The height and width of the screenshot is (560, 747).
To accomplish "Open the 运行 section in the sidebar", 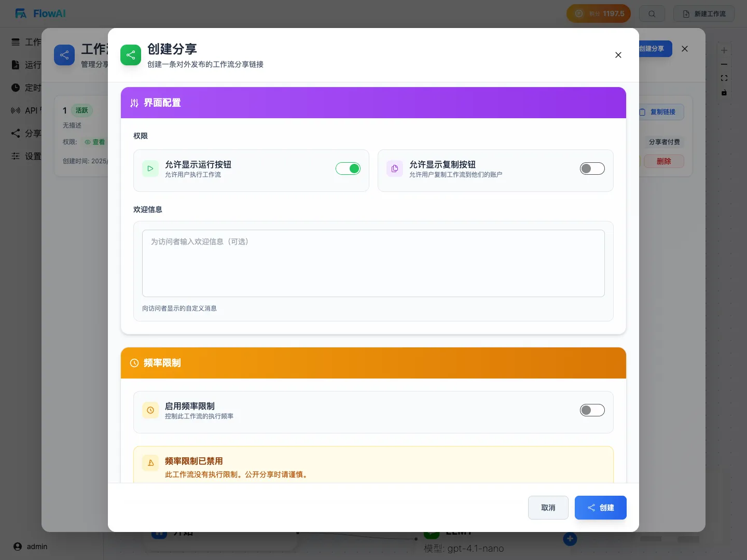I will tap(16, 65).
